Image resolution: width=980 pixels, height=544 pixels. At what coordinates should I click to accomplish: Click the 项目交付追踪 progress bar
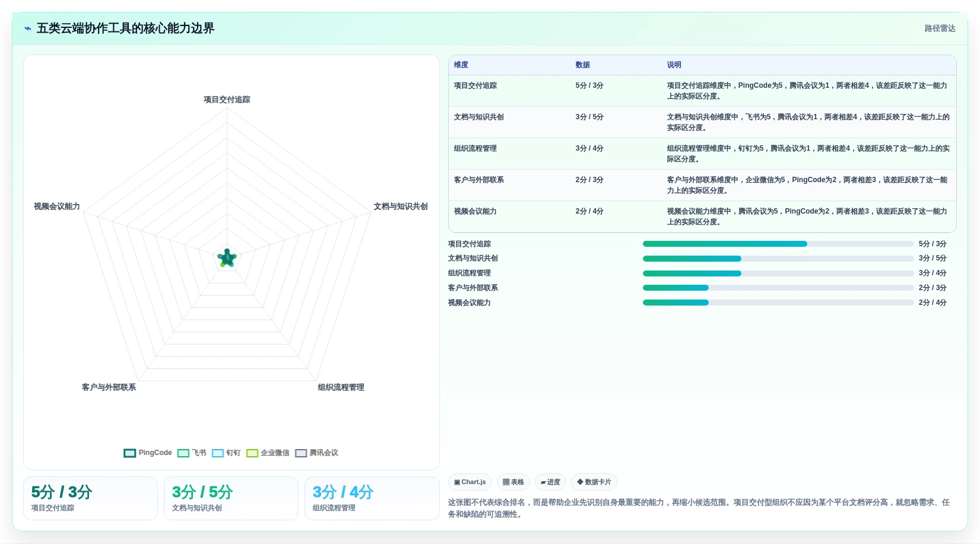(x=778, y=244)
